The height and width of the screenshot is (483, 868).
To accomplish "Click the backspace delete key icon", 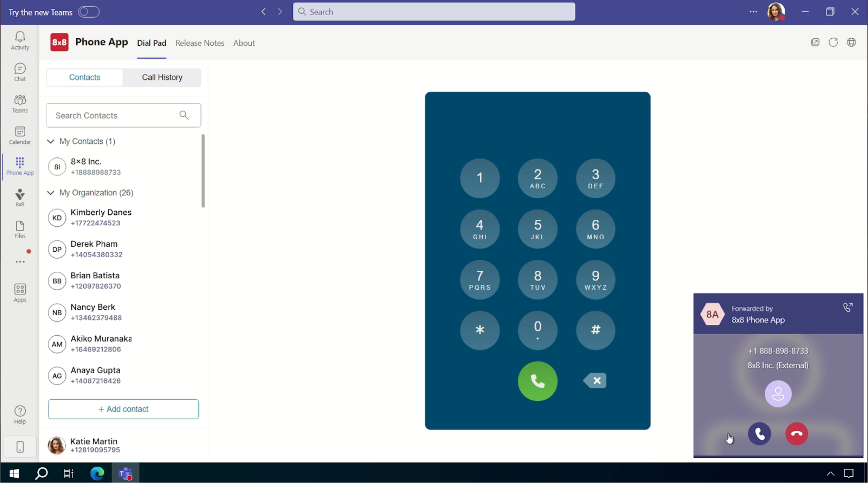I will pyautogui.click(x=595, y=381).
